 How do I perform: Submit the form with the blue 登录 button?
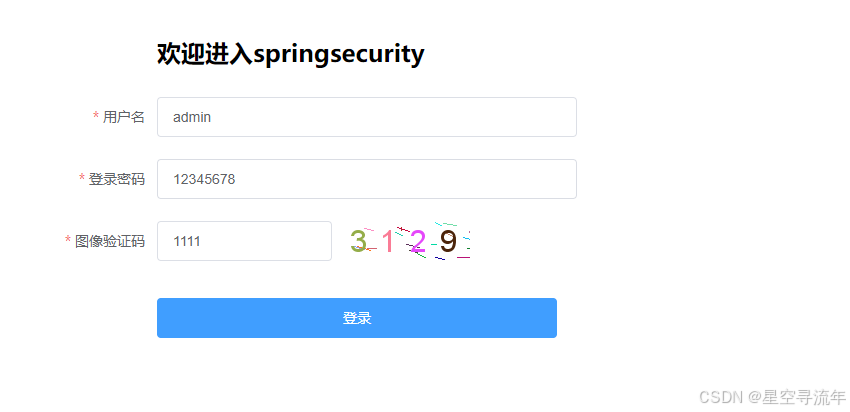[357, 318]
